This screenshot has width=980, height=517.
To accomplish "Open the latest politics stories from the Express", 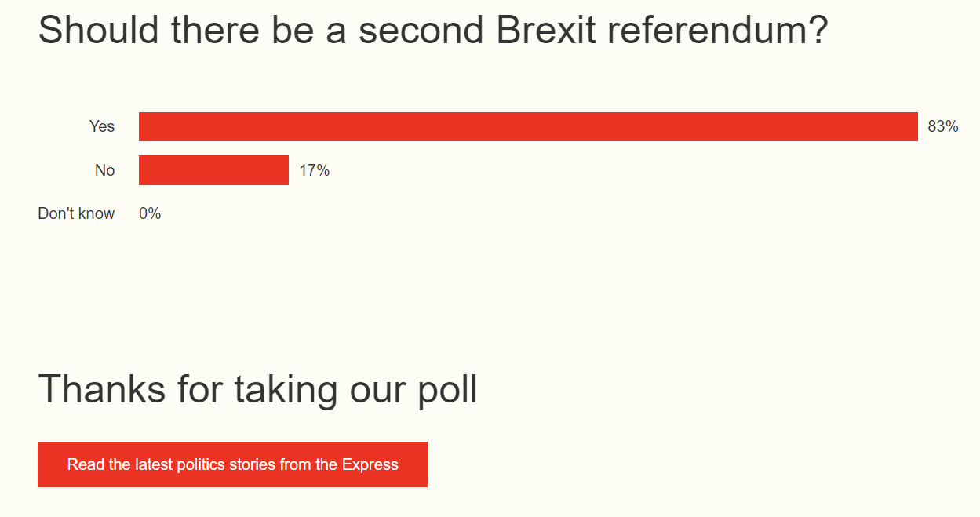I will 232,464.
